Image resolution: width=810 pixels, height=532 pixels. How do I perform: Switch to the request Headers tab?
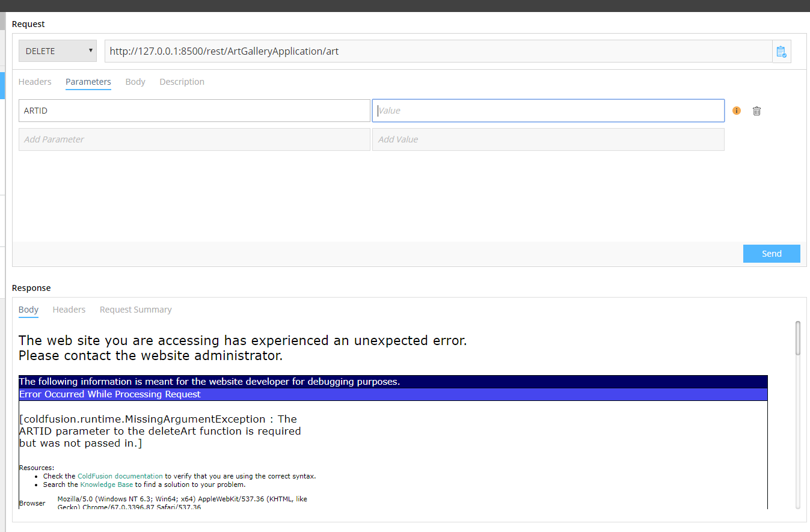[35, 82]
